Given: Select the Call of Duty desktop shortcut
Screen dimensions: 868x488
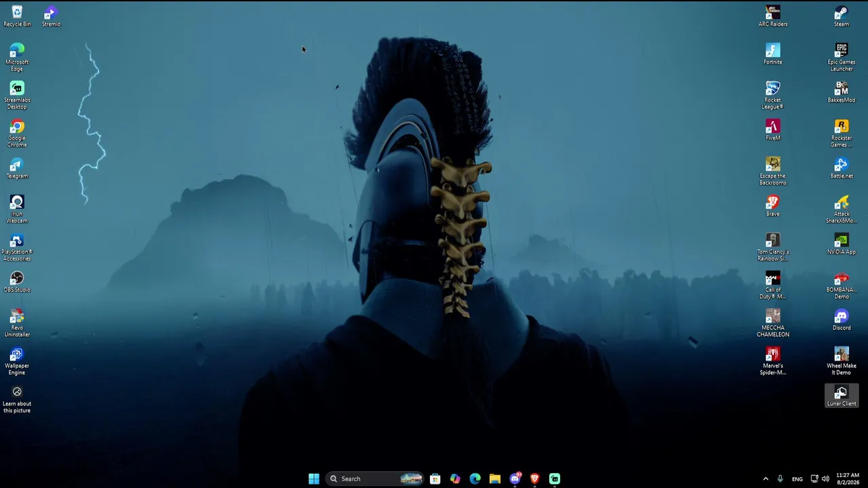Looking at the screenshot, I should tap(773, 285).
